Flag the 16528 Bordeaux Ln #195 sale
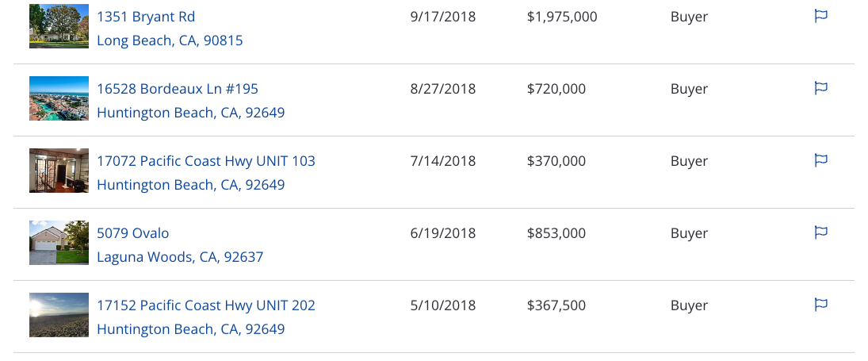The width and height of the screenshot is (868, 361). click(x=821, y=88)
